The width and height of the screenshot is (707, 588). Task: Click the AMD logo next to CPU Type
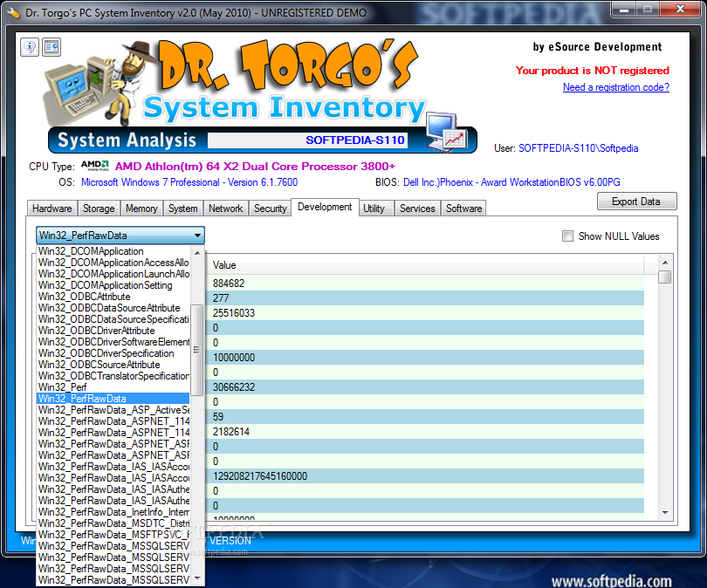(95, 166)
